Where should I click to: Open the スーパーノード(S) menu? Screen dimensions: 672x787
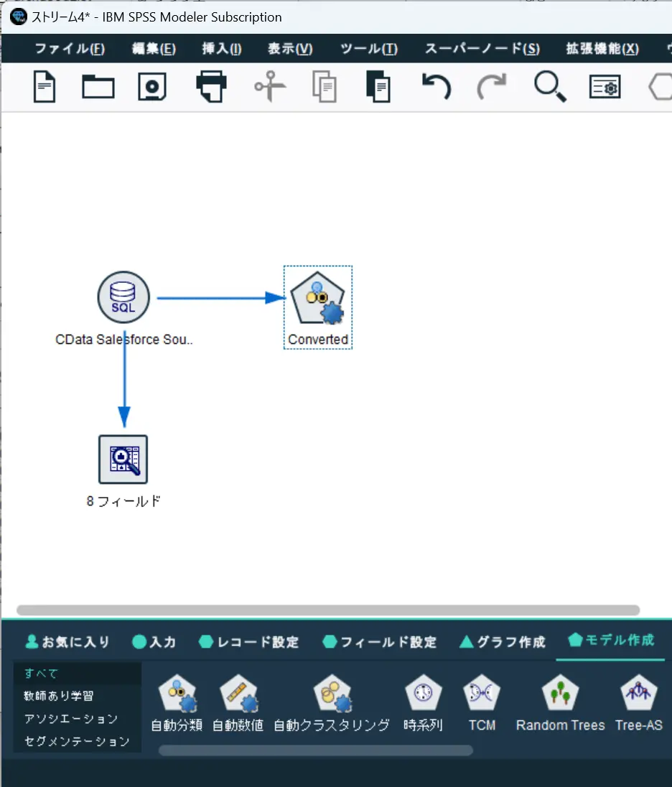coord(482,49)
